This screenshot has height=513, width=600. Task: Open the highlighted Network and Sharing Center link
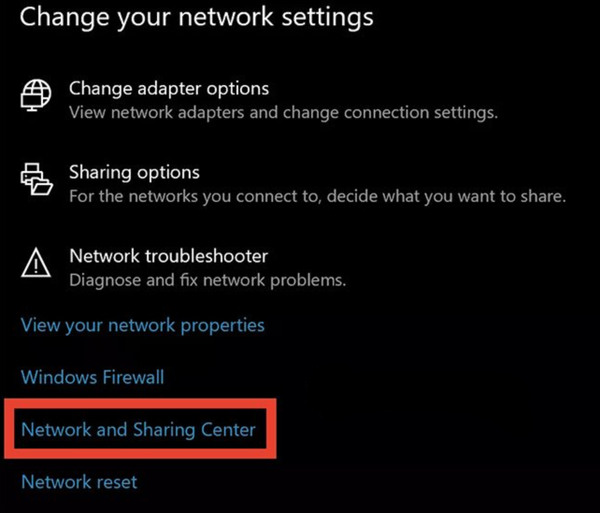[x=138, y=430]
